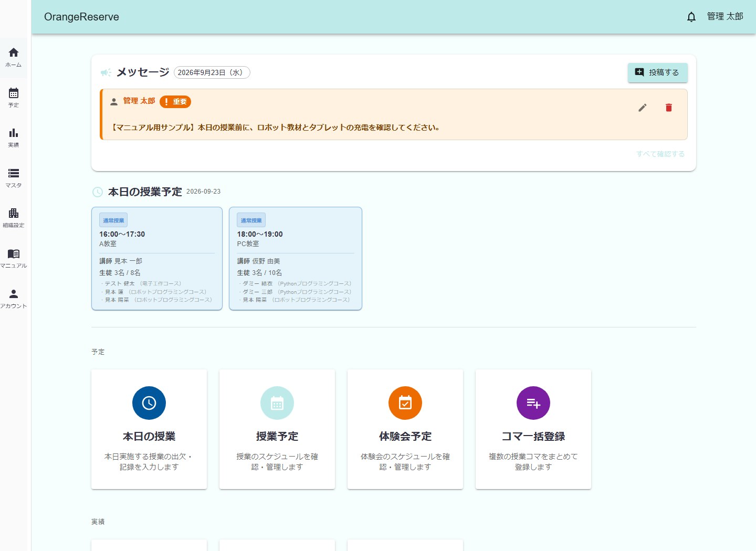Open the 18:00〜19:00 PC教室 class card

point(296,259)
